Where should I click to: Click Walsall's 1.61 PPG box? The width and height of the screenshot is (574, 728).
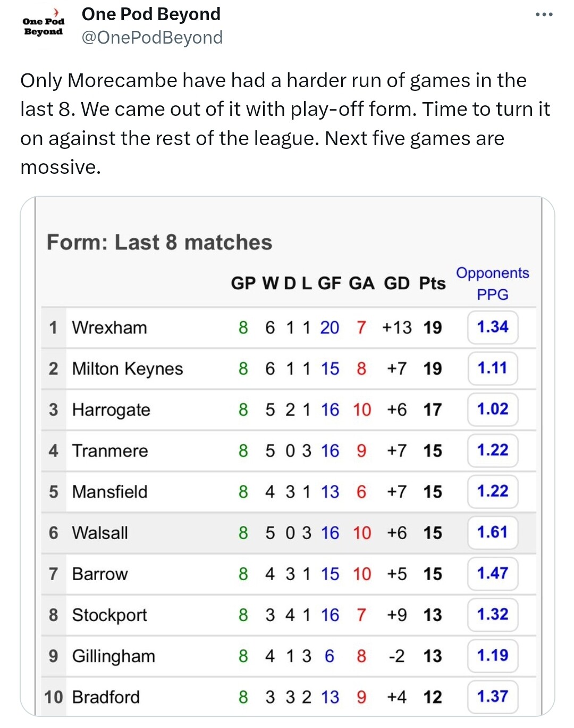493,532
